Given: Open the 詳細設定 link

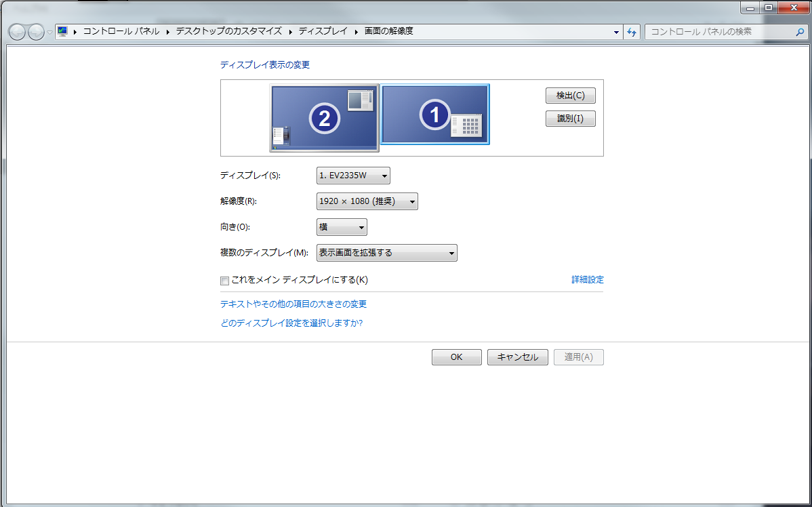Looking at the screenshot, I should pos(587,280).
